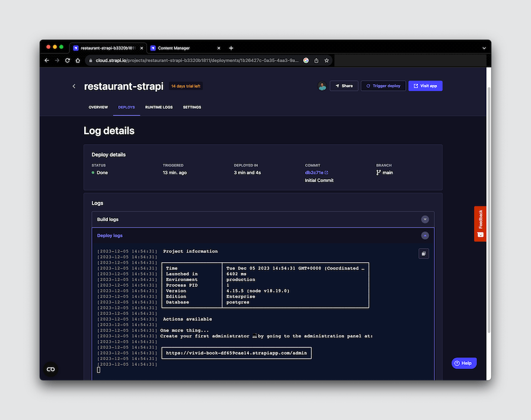Reload the page with the browser refresh icon
The image size is (531, 420).
tap(67, 60)
